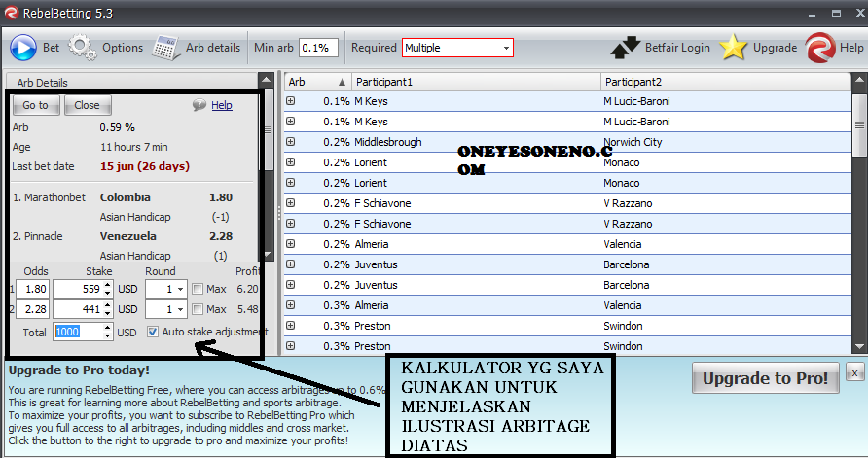The height and width of the screenshot is (458, 868).
Task: Click Arb Details panel scroll down arrow
Action: (x=268, y=255)
